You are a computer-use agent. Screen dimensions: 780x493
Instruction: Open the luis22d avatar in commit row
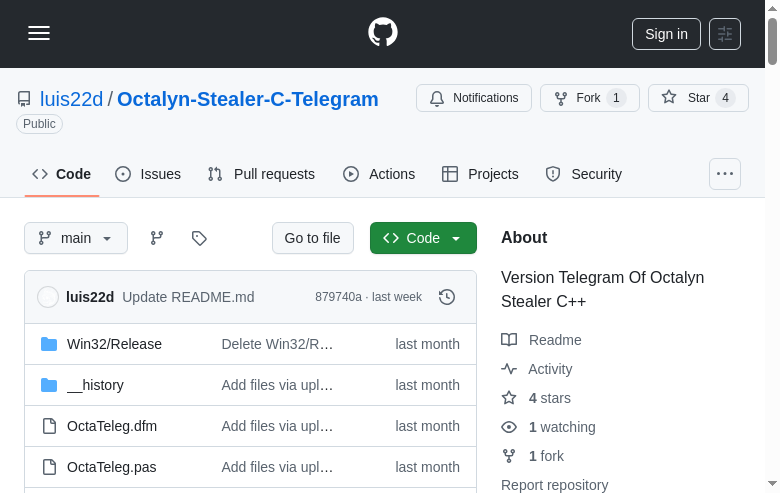pos(48,297)
